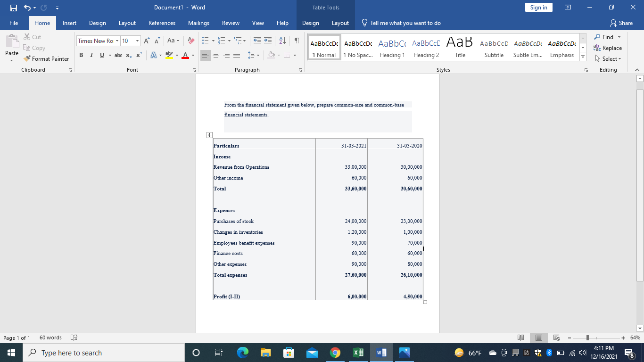The height and width of the screenshot is (362, 644).
Task: Enable center paragraph alignment
Action: [216, 55]
